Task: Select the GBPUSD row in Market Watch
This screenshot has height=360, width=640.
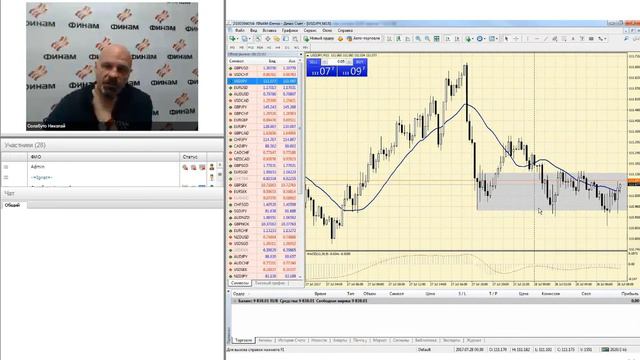Action: click(x=262, y=68)
